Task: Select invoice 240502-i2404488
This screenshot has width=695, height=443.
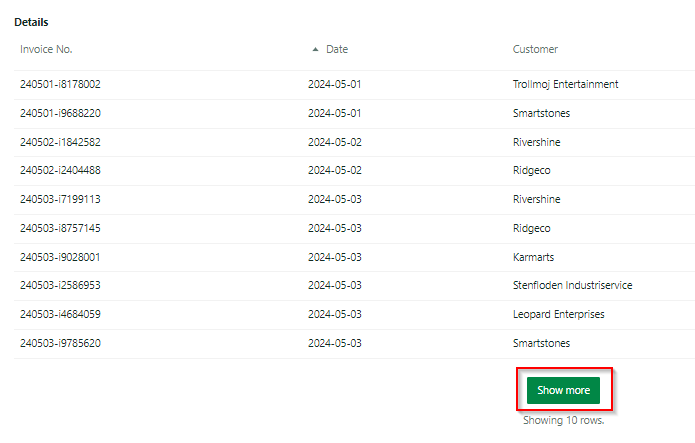Action: pyautogui.click(x=60, y=170)
